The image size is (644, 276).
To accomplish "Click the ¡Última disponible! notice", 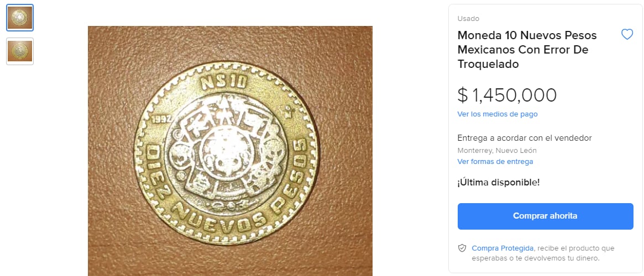I will tap(499, 182).
